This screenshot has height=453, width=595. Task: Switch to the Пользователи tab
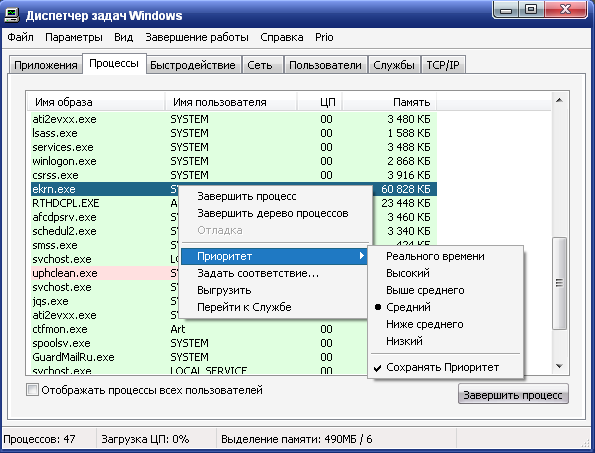point(325,65)
